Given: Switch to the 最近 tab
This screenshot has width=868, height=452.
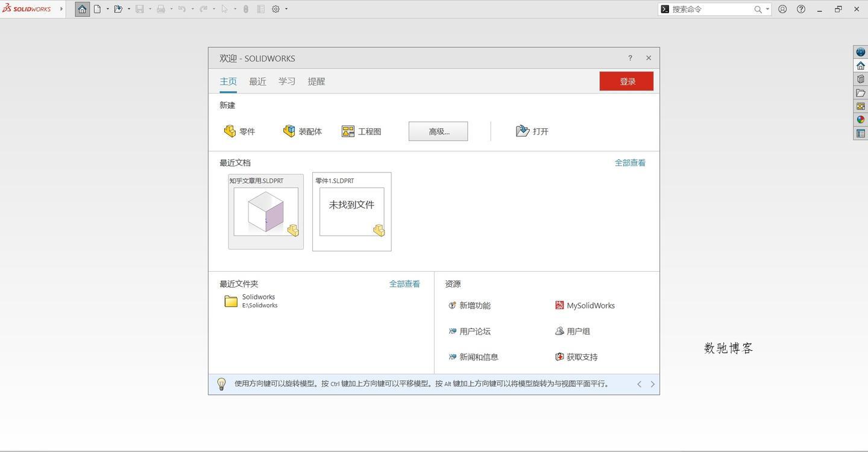Looking at the screenshot, I should point(257,81).
